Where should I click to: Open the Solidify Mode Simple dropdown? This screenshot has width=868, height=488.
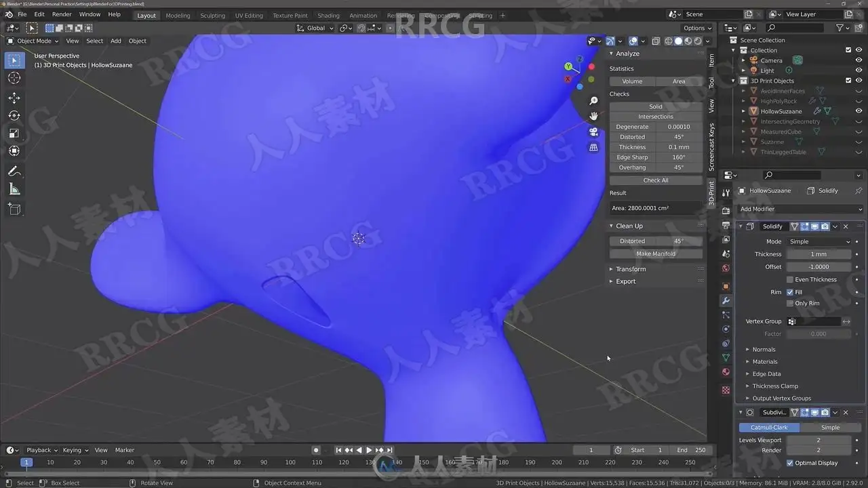tap(818, 241)
